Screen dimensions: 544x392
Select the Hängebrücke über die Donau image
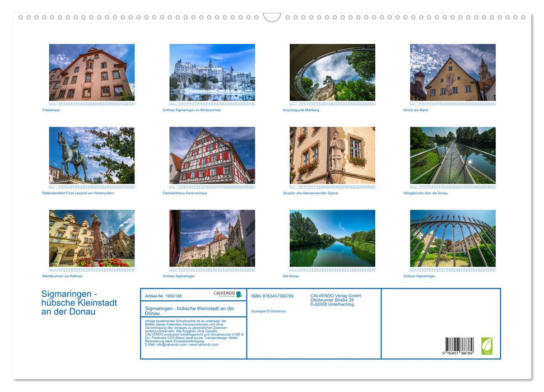click(x=453, y=155)
